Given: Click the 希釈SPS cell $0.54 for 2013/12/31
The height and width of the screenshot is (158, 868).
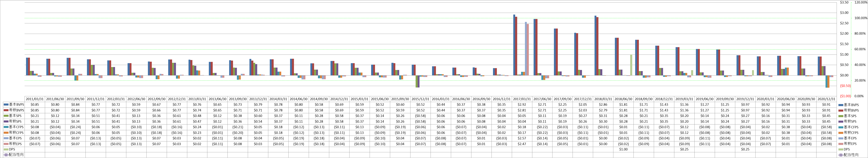Looking at the screenshot, I should click(258, 121).
